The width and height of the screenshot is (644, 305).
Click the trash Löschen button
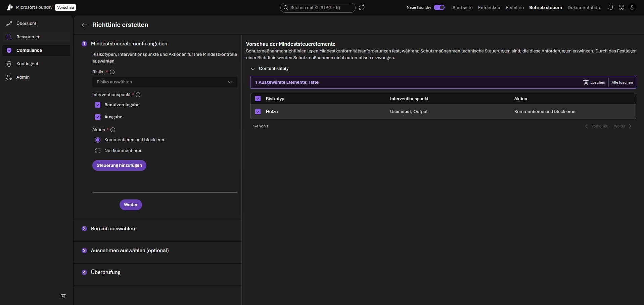pyautogui.click(x=594, y=82)
